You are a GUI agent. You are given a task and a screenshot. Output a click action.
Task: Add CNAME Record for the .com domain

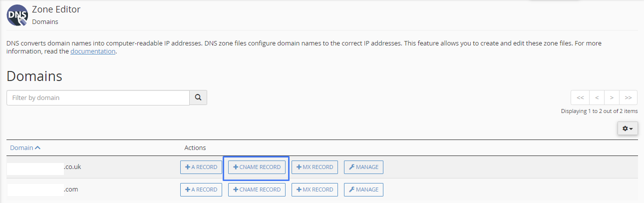tap(257, 189)
